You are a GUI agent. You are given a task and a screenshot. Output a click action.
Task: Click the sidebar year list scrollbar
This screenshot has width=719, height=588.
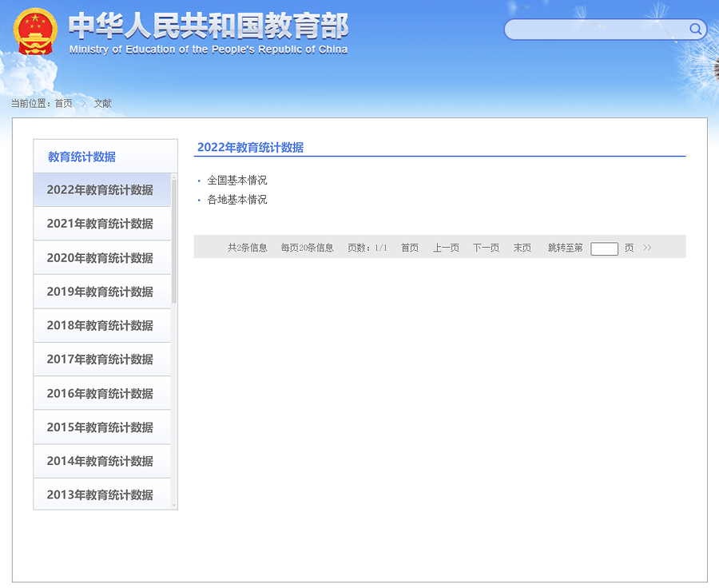[x=174, y=240]
